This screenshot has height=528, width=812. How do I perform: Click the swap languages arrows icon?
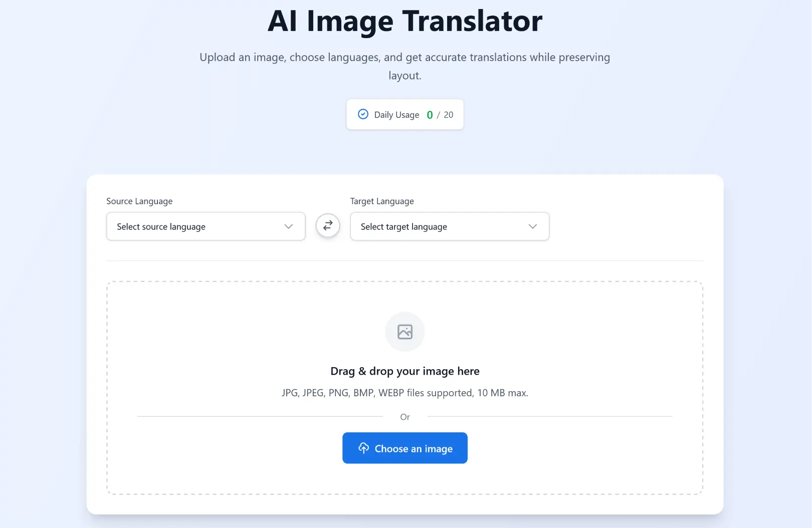pyautogui.click(x=327, y=226)
